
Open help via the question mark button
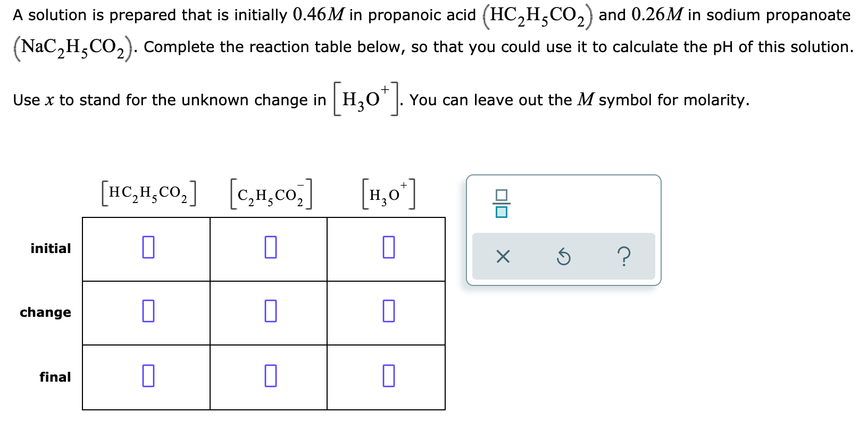(625, 256)
